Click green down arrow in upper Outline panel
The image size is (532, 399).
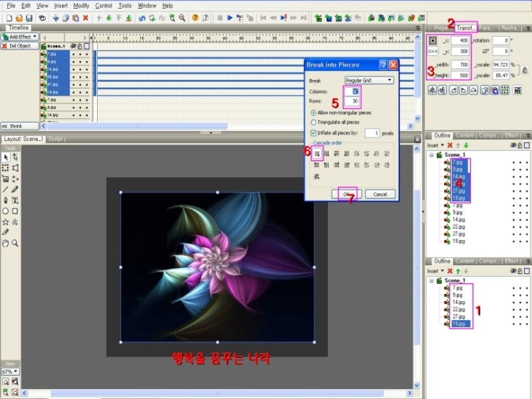click(x=466, y=145)
